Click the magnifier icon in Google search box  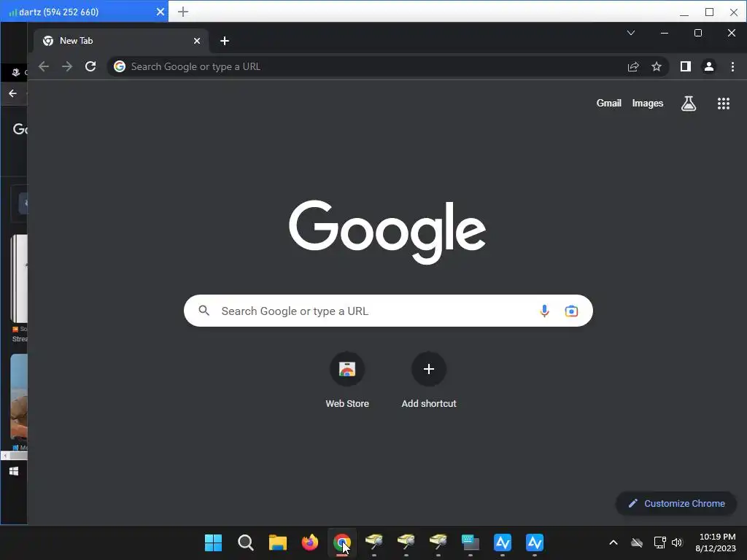(204, 311)
